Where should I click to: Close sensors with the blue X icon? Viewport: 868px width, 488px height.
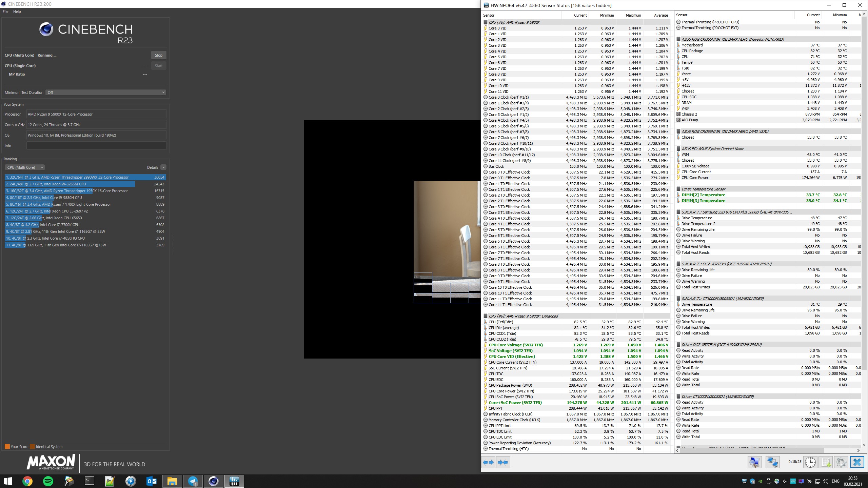pos(856,462)
